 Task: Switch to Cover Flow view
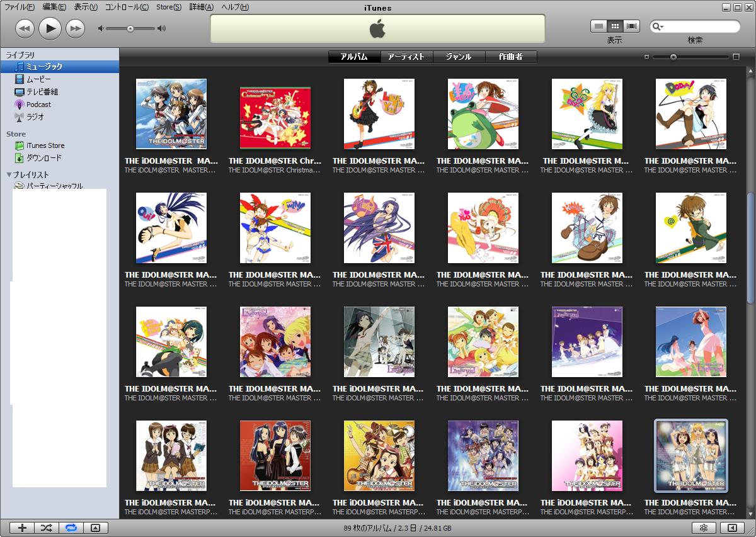tap(631, 26)
